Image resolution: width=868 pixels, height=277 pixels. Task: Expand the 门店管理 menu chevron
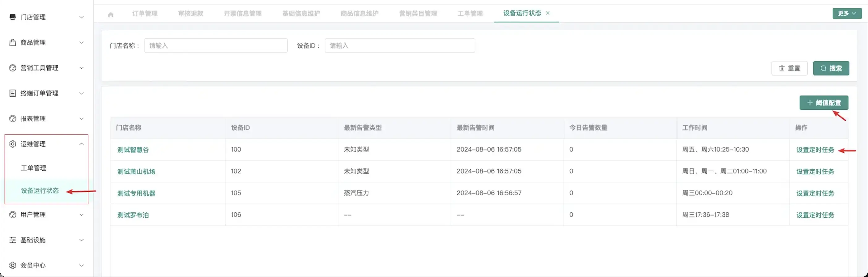point(82,17)
